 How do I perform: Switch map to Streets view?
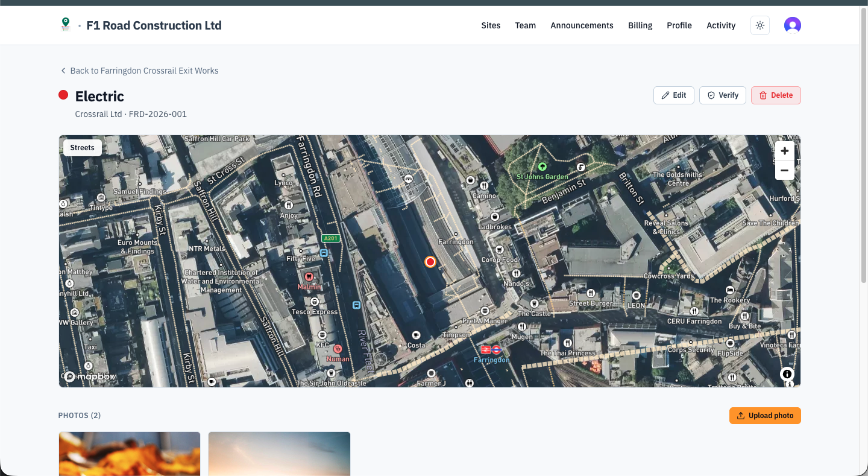[x=83, y=148]
